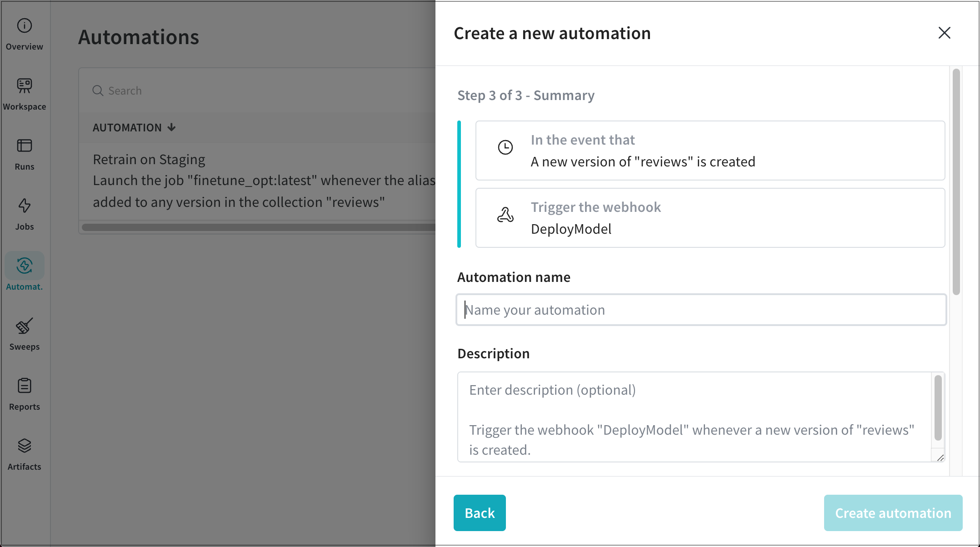Close the new automation panel
This screenshot has height=547, width=980.
pos(944,33)
